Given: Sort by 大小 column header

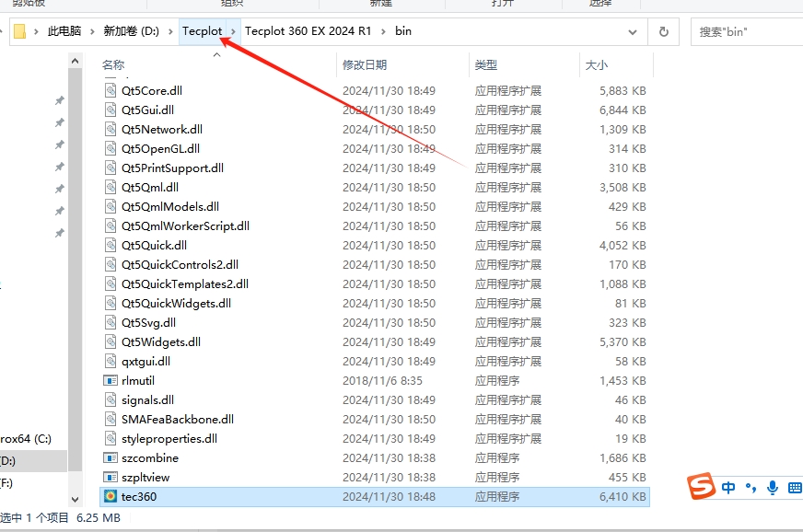Looking at the screenshot, I should [x=596, y=65].
